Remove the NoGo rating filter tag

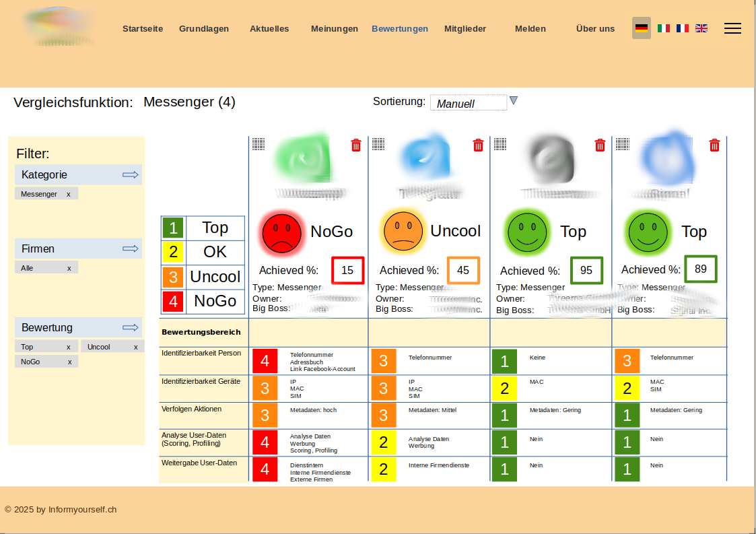[x=69, y=362]
